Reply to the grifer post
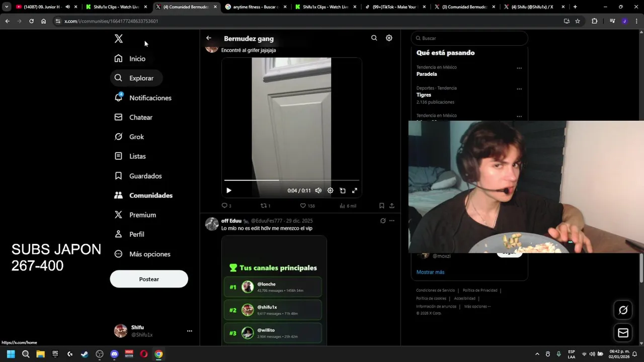This screenshot has width=644, height=362. [x=226, y=206]
